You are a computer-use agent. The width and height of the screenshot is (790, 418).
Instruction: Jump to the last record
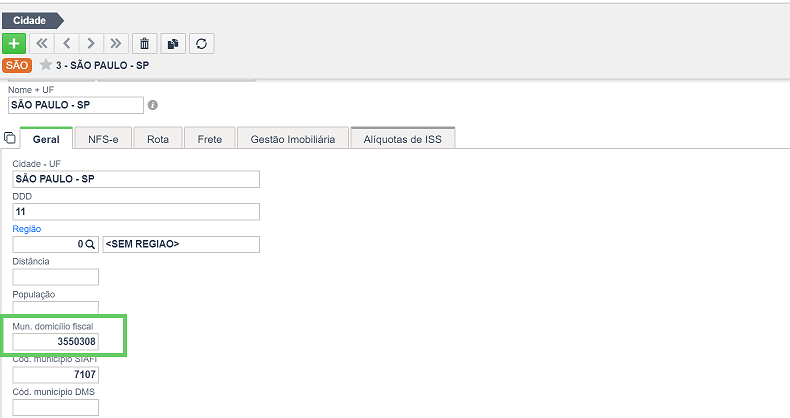[x=116, y=43]
